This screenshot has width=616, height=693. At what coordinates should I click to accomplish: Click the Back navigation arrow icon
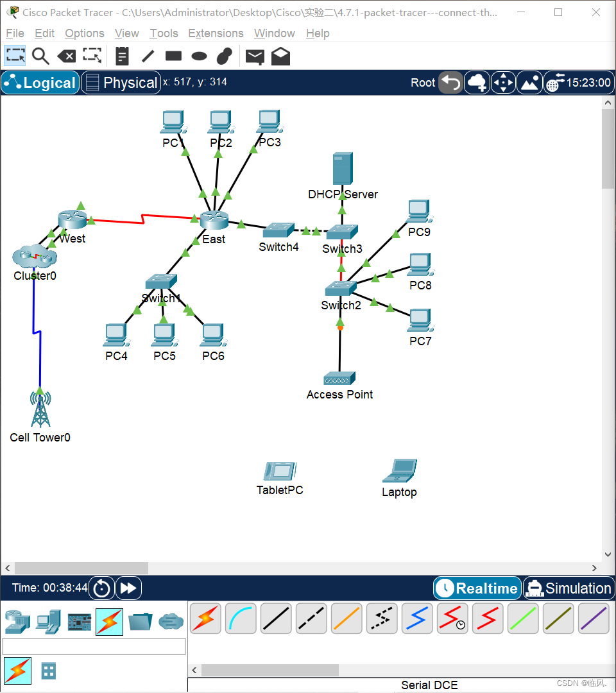450,82
